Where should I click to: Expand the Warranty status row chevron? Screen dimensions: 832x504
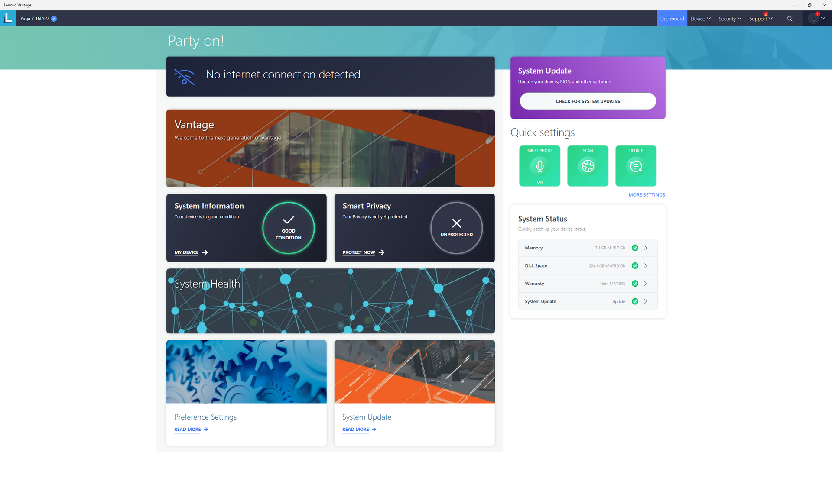(x=646, y=284)
